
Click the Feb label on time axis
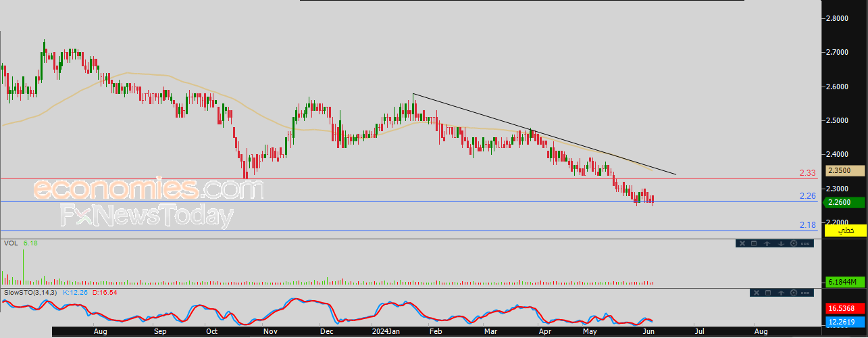[436, 332]
